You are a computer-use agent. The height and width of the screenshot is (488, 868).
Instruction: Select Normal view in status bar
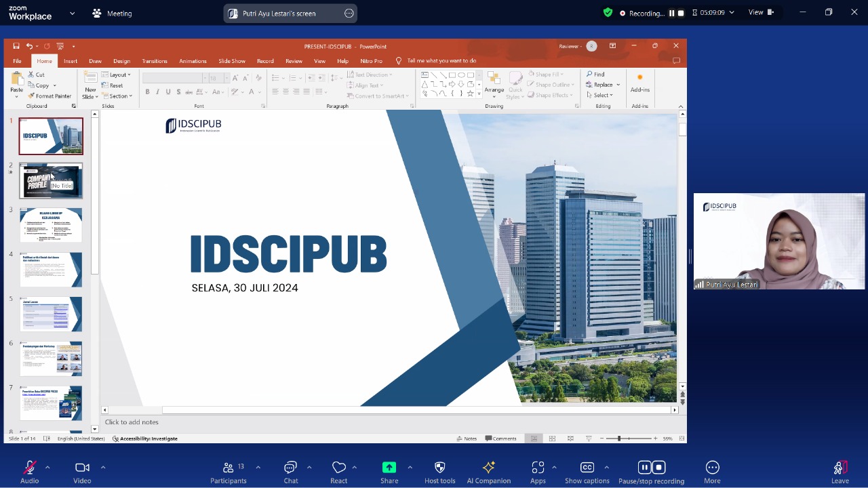[534, 439]
